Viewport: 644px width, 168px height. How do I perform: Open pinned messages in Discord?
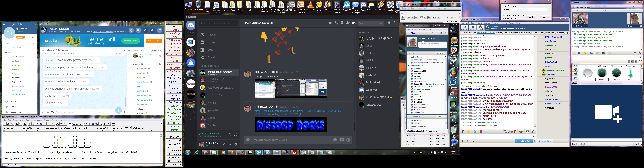(342, 23)
